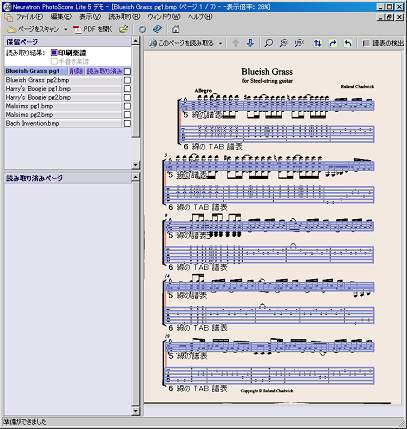
Task: Click the PDF を開く (Open PDF) button
Action: (x=92, y=29)
